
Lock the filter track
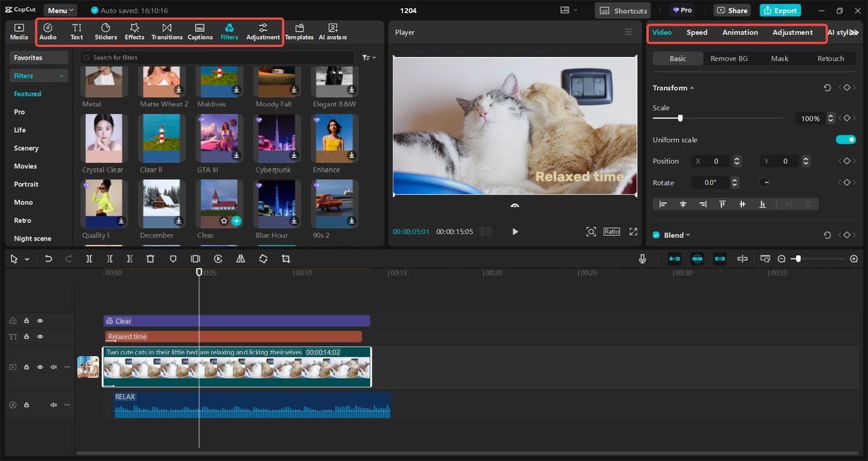click(x=26, y=321)
